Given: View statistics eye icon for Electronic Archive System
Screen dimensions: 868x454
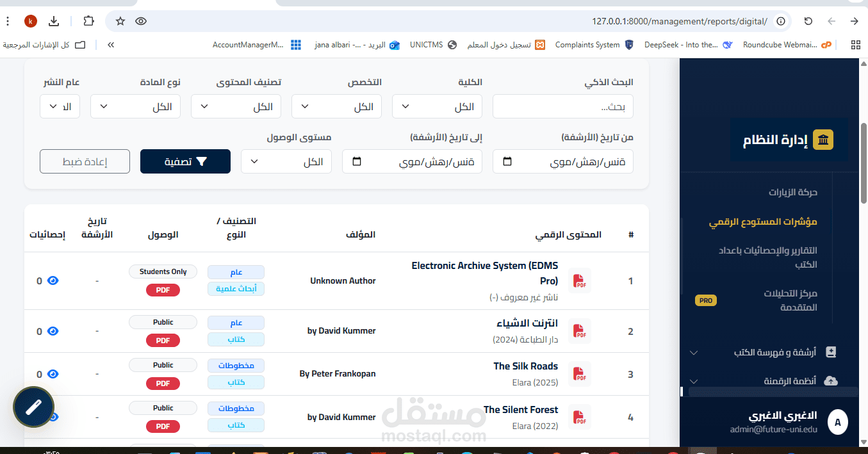Looking at the screenshot, I should [53, 280].
